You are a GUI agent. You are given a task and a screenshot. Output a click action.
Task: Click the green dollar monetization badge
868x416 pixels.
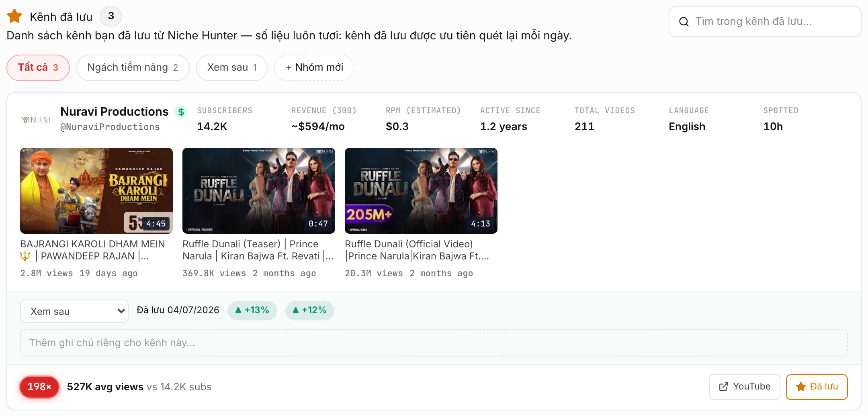181,112
